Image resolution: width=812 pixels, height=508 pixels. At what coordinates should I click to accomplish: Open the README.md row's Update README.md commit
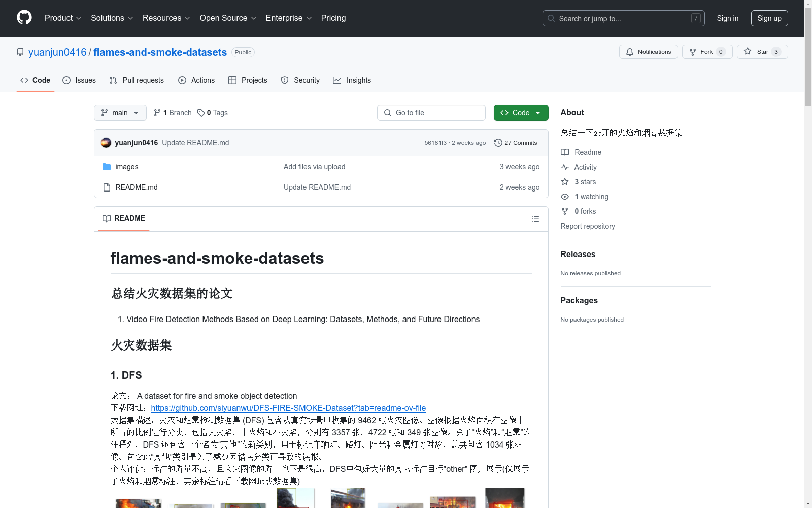tap(317, 187)
